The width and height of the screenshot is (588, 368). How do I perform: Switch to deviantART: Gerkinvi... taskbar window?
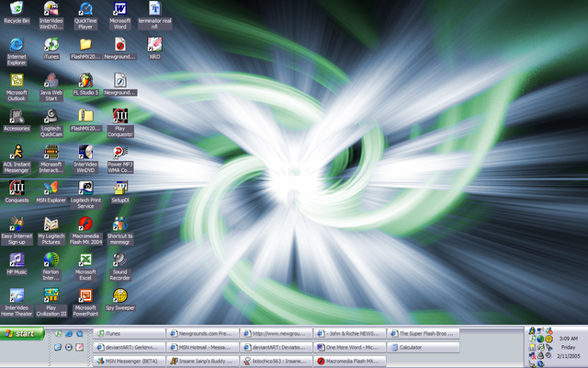[x=129, y=348]
